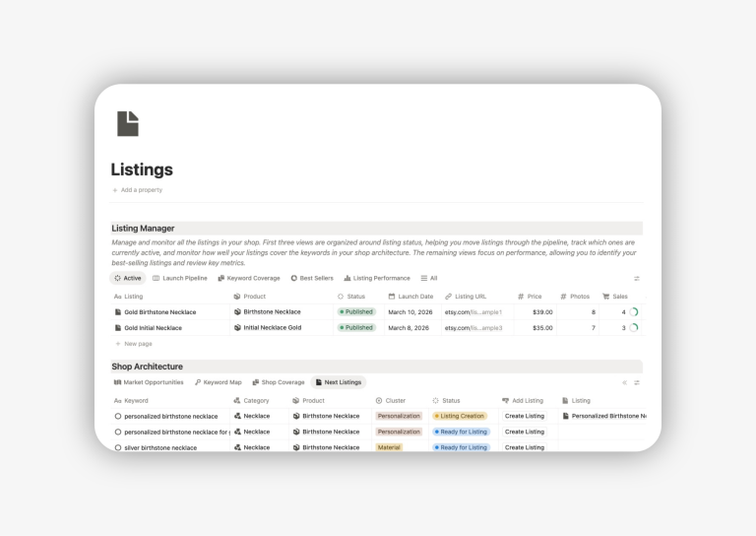The image size is (756, 536).
Task: Open Listing Performance view
Action: click(377, 279)
